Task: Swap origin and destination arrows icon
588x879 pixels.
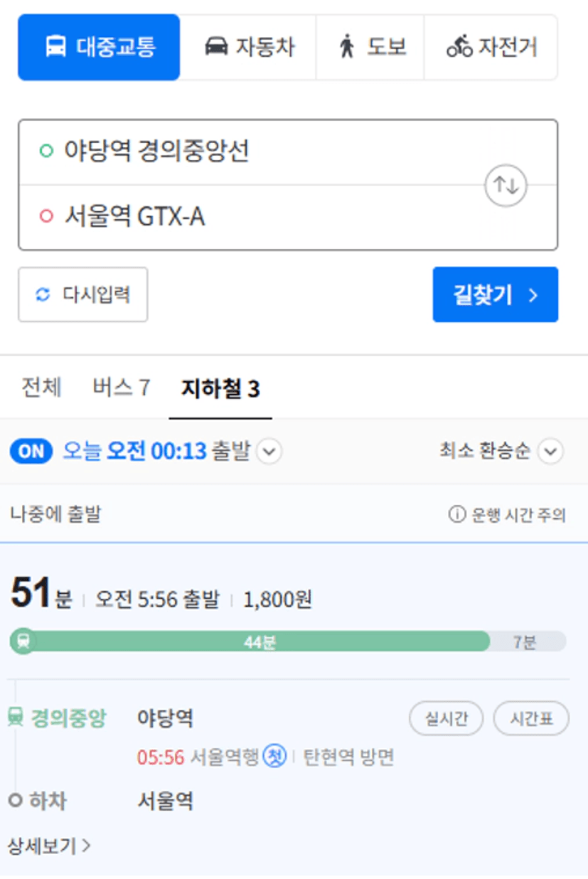Action: pos(506,185)
